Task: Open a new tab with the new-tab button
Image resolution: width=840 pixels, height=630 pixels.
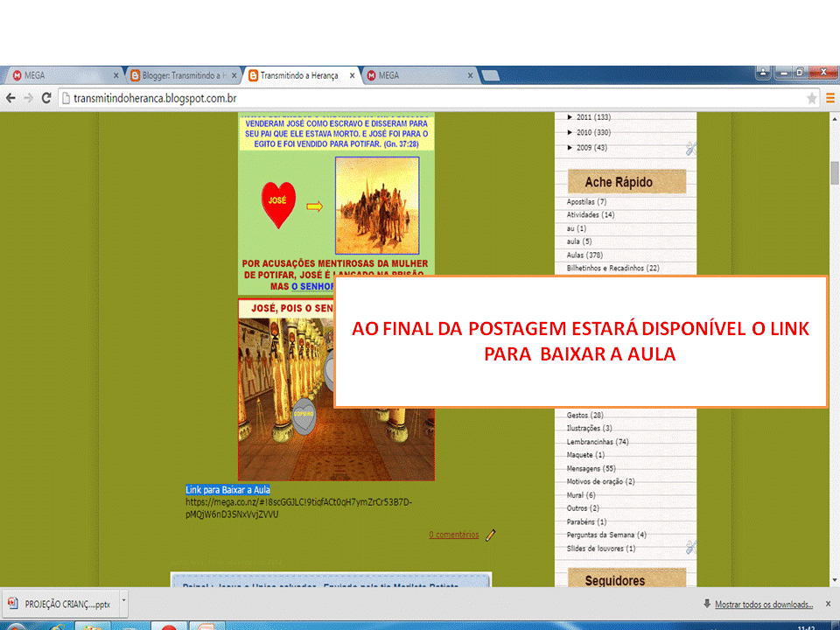Action: (x=490, y=75)
